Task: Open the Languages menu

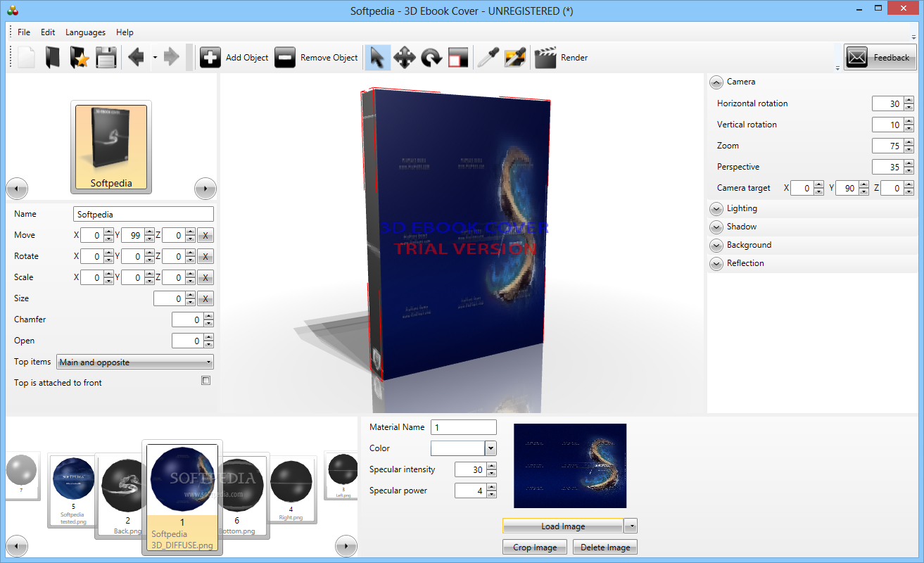Action: pyautogui.click(x=85, y=32)
